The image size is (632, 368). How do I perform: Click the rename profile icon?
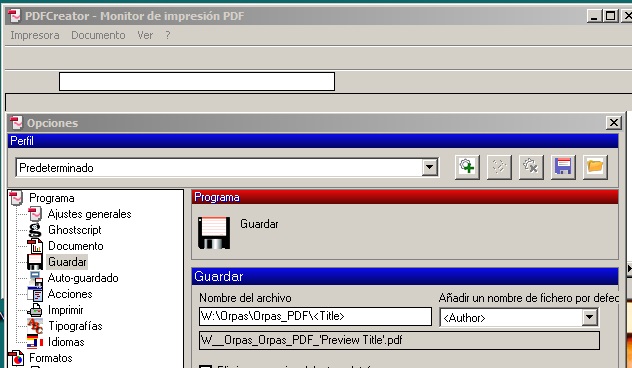[x=499, y=166]
